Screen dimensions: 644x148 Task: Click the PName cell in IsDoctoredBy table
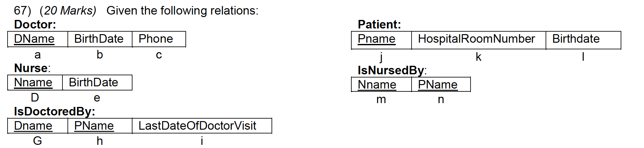pos(100,126)
